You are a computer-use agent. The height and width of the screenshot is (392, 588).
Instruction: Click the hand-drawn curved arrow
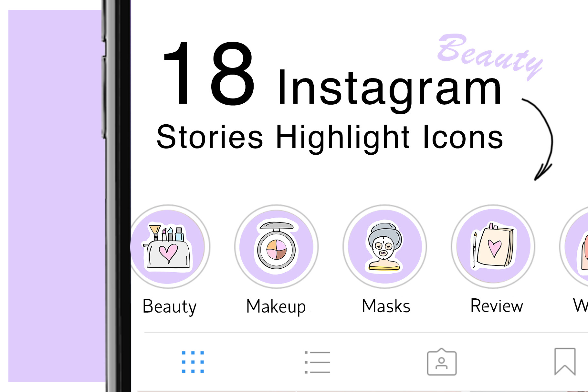[540, 139]
